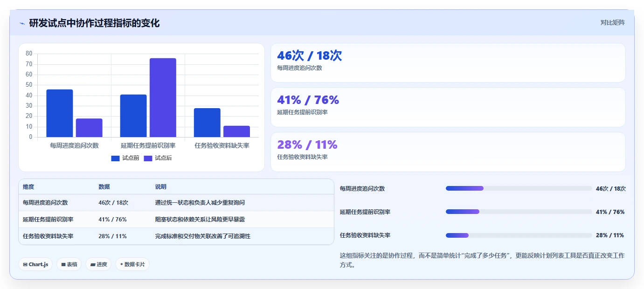
Task: Click the progress bar for 延期任务提前识别率
Action: pos(519,212)
